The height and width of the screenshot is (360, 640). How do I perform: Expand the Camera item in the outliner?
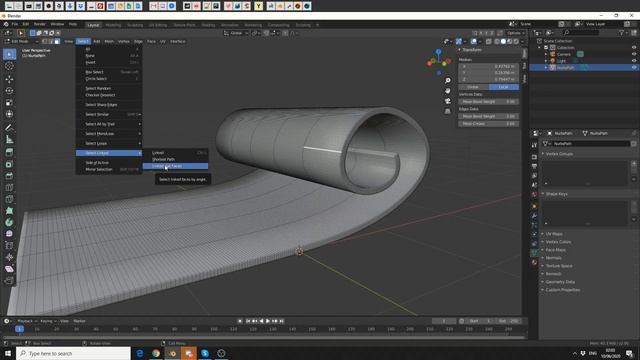click(x=546, y=54)
